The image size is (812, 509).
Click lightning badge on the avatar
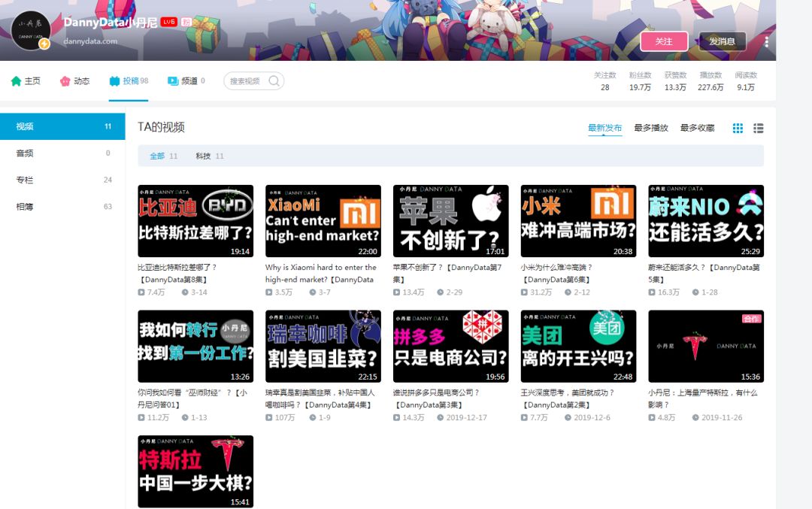pos(44,44)
